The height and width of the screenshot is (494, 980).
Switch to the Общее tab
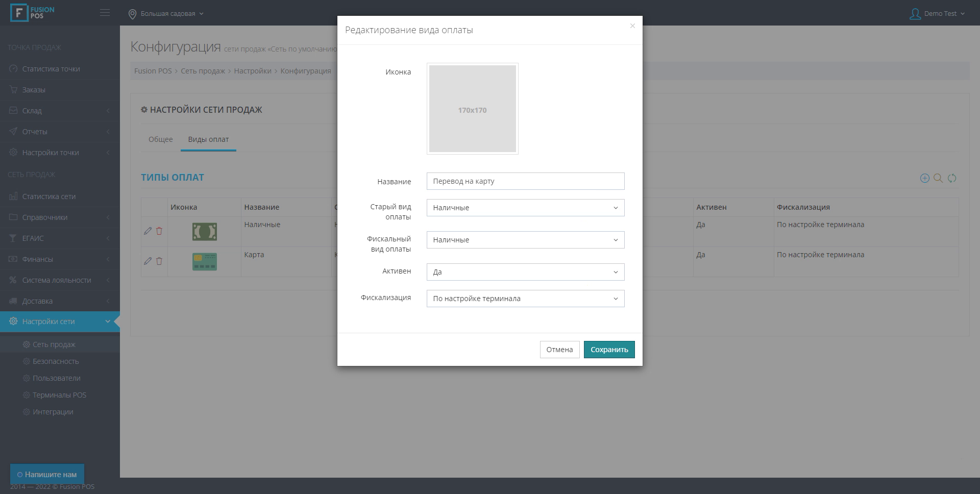pyautogui.click(x=160, y=139)
